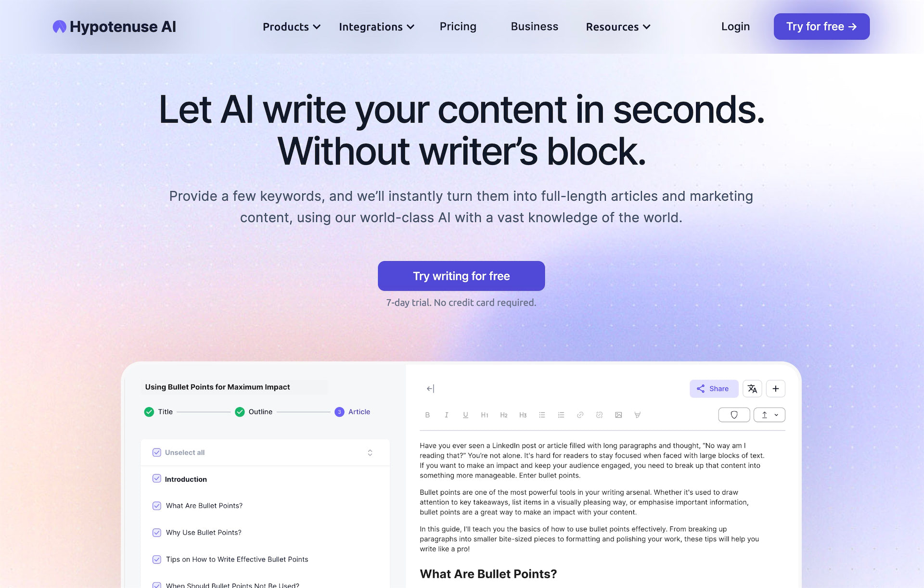Image resolution: width=924 pixels, height=588 pixels.
Task: Select the Business menu item
Action: pyautogui.click(x=535, y=26)
